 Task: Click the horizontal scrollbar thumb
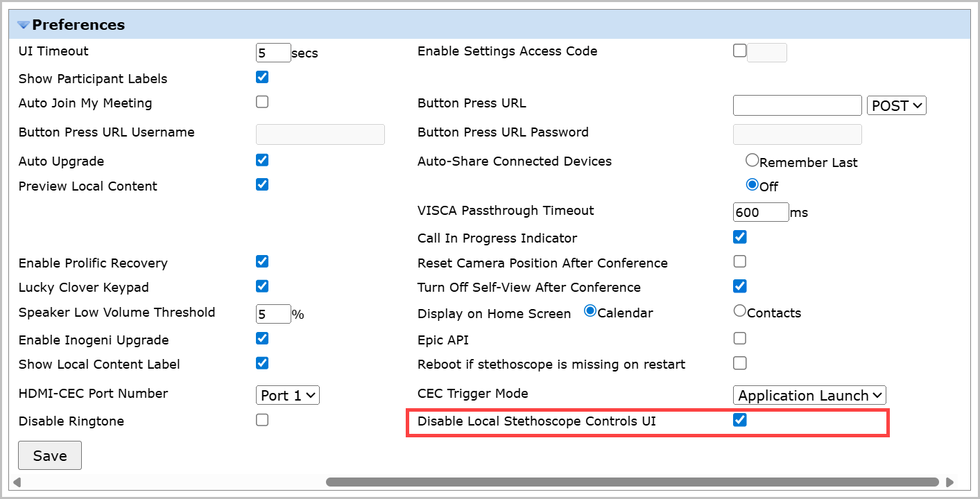pos(632,482)
